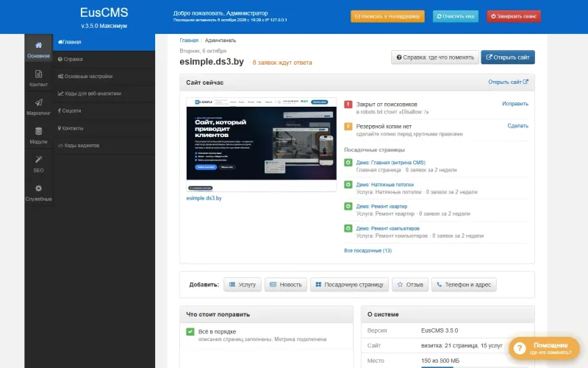Show Все посадочные (13) list

(368, 250)
